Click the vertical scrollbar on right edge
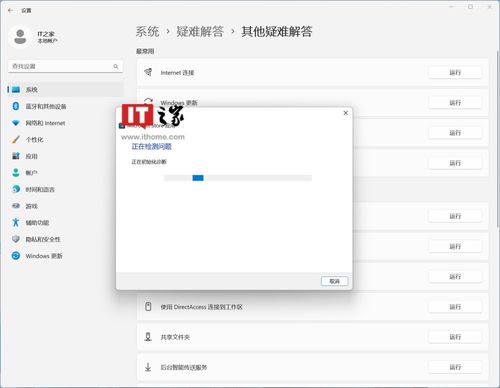Viewport: 500px width, 388px height. coord(498,140)
